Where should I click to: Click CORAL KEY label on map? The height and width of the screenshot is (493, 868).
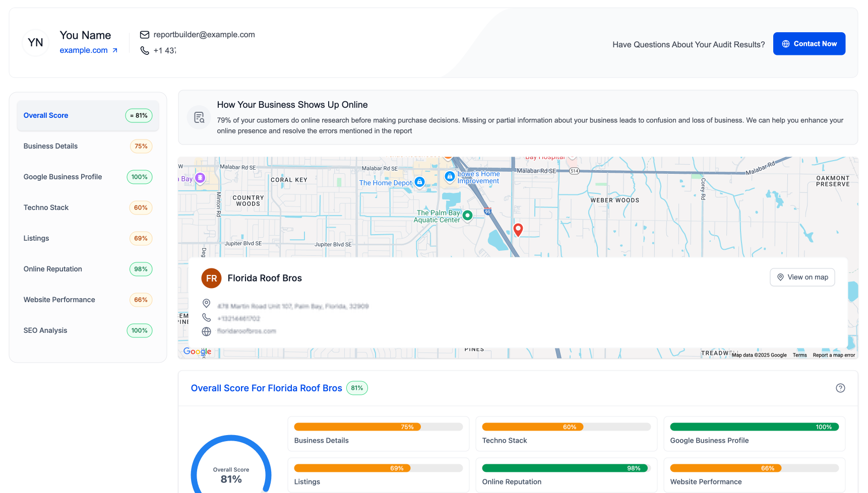click(289, 180)
